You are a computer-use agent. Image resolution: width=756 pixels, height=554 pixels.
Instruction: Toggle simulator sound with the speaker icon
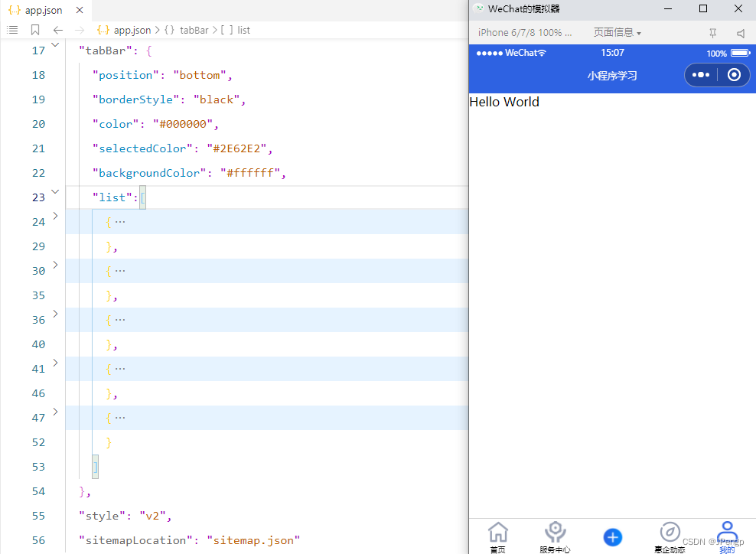[x=741, y=33]
